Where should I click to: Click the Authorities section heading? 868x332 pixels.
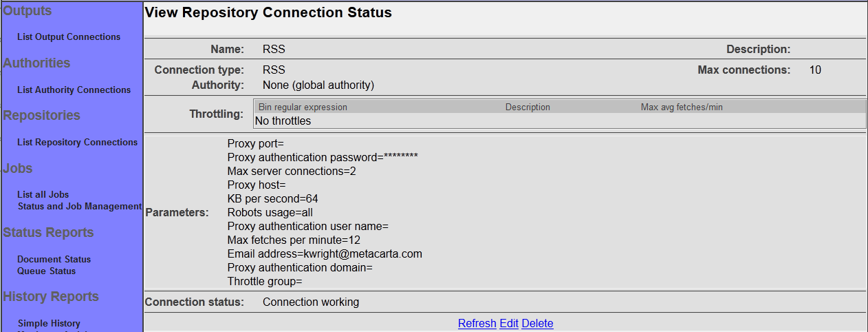tap(36, 63)
